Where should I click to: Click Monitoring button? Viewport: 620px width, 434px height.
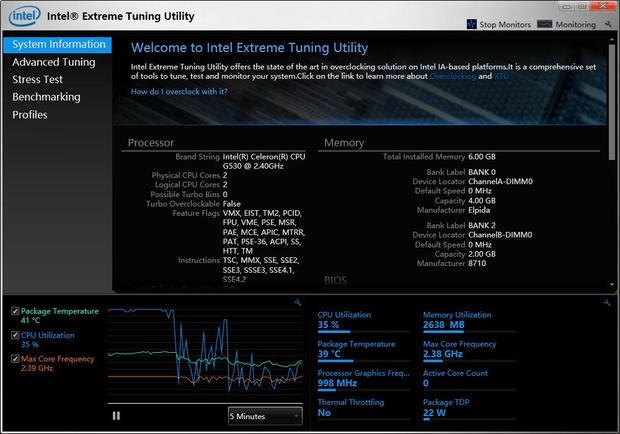pyautogui.click(x=567, y=25)
